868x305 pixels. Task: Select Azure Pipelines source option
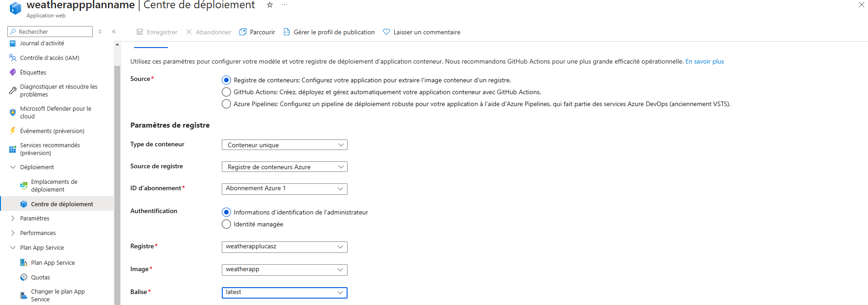[226, 104]
